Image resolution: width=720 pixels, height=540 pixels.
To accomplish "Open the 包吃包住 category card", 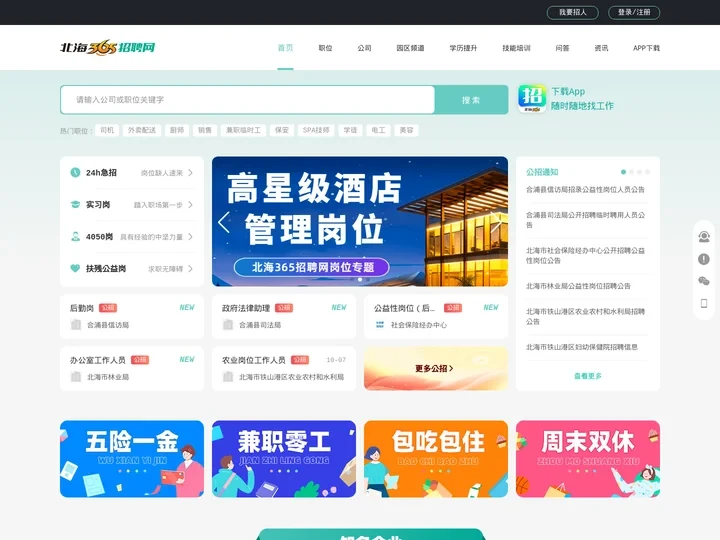I will coord(436,459).
